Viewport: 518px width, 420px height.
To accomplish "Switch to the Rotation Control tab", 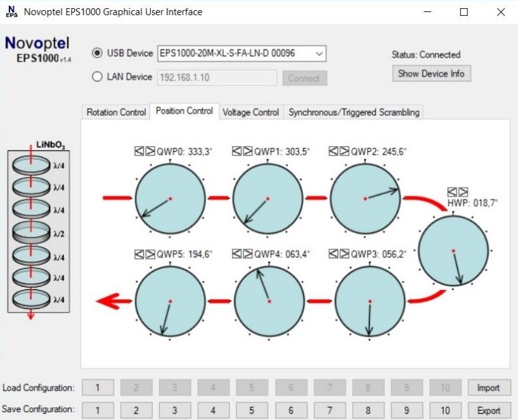I will (x=116, y=112).
